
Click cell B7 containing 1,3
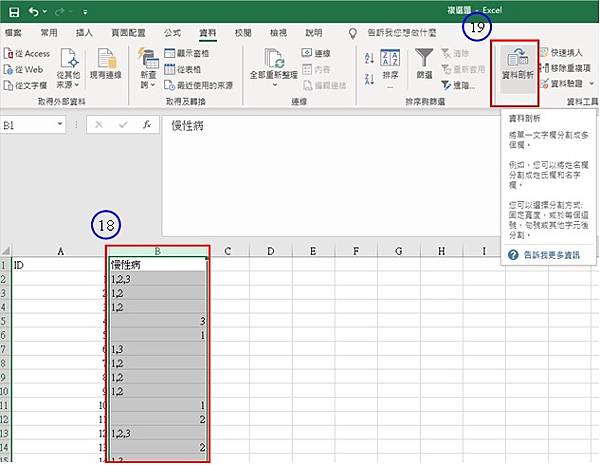(157, 349)
